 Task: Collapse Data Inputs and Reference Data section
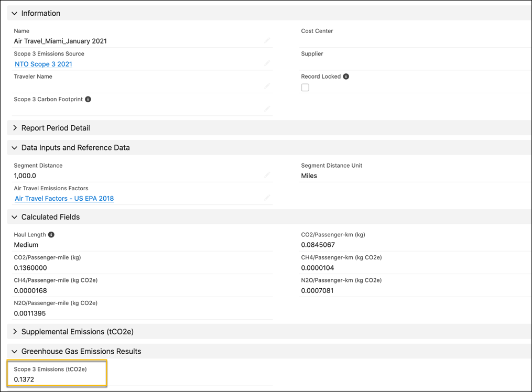(14, 147)
